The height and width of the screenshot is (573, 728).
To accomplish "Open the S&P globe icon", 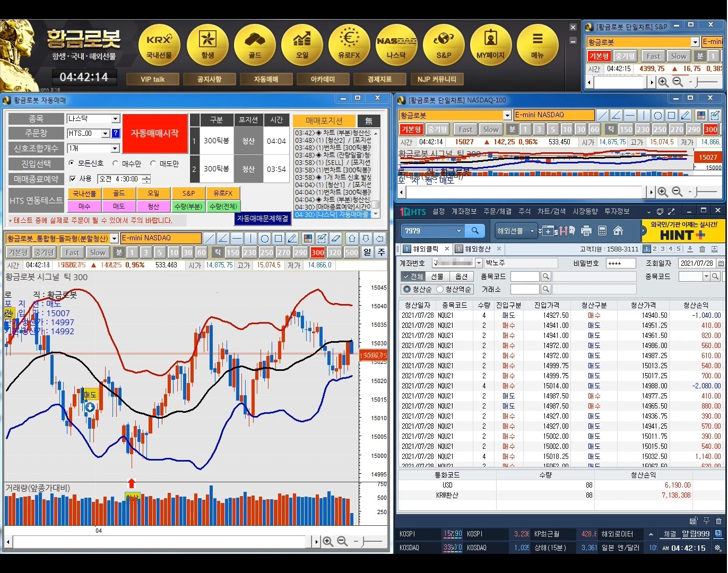I will 444,45.
